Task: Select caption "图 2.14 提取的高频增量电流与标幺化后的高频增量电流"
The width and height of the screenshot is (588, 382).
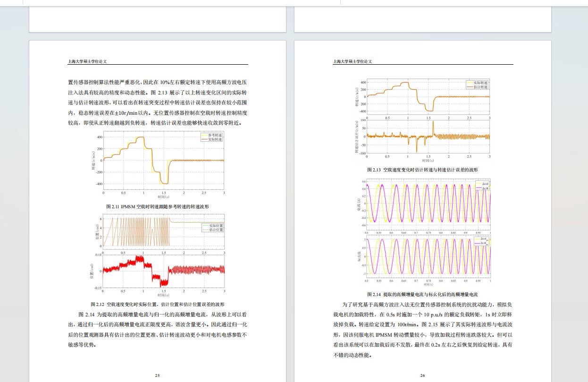Action: [x=423, y=295]
